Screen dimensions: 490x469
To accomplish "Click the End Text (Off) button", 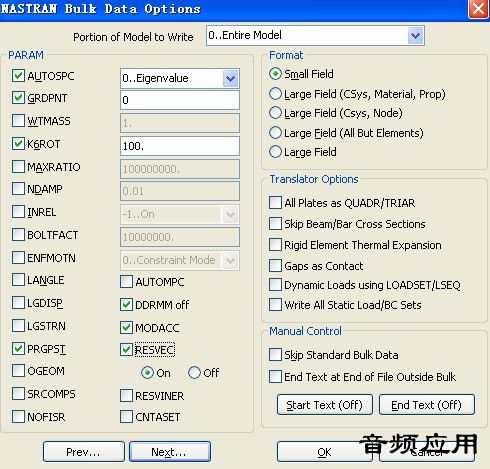I will click(426, 405).
